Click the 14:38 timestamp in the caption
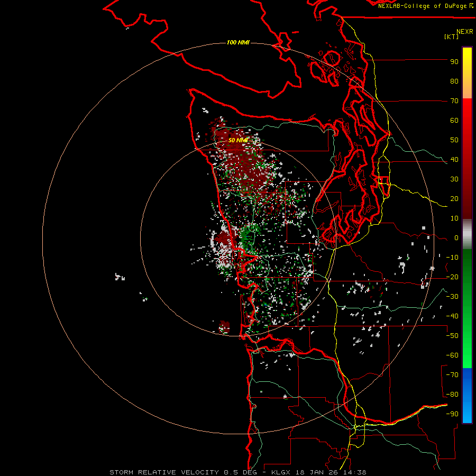 point(354,472)
